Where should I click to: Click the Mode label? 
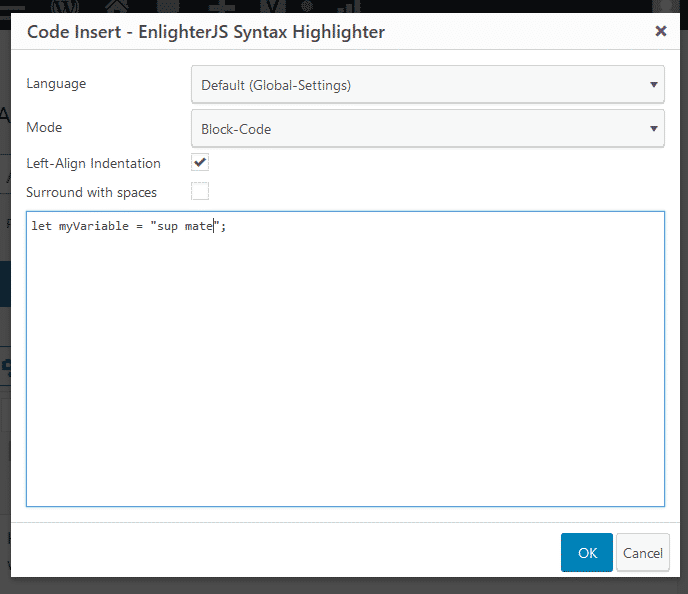(44, 127)
